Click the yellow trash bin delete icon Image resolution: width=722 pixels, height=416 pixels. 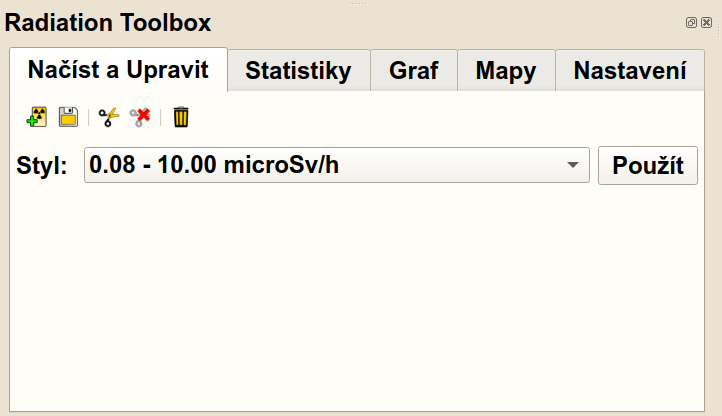(x=180, y=117)
